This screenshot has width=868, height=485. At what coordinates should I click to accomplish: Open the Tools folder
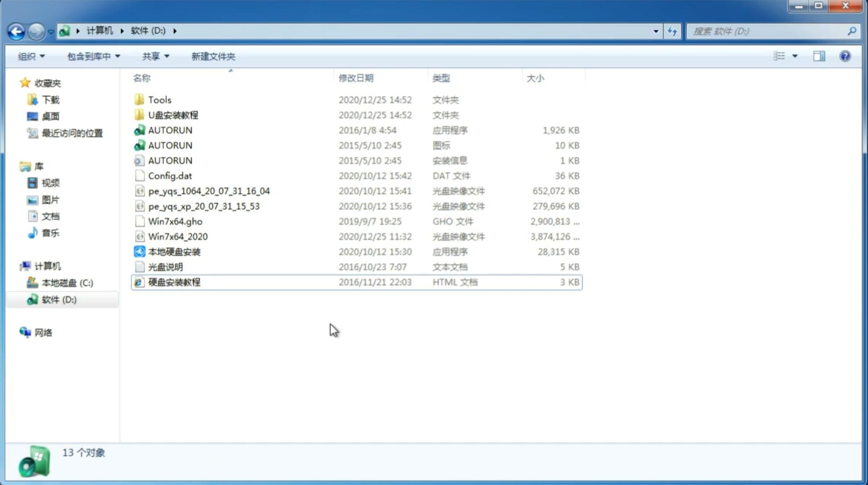pyautogui.click(x=159, y=99)
